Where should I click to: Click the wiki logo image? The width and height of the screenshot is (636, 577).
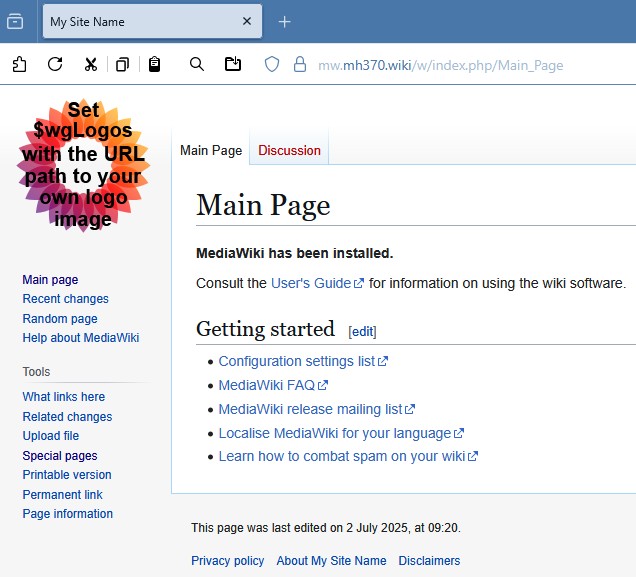tap(82, 165)
